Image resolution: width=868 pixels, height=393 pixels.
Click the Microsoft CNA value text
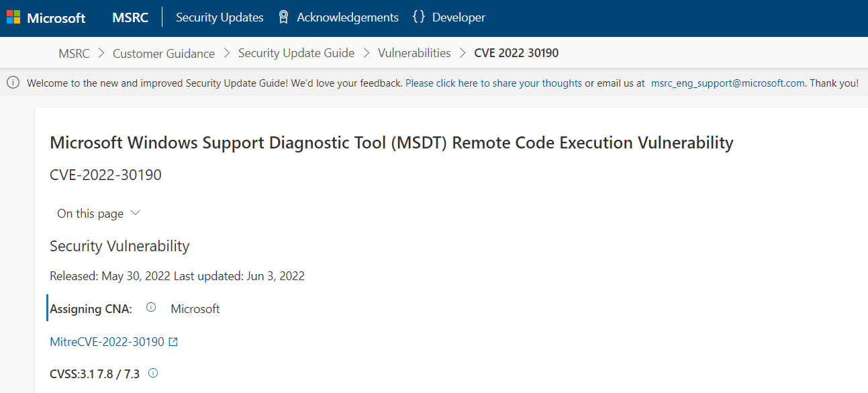coord(195,309)
